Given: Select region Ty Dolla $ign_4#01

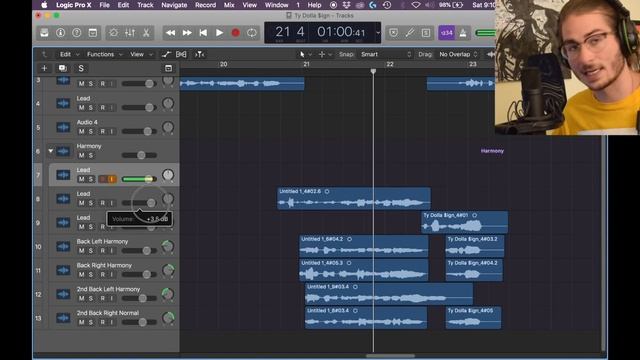Looking at the screenshot, I should pyautogui.click(x=464, y=222).
